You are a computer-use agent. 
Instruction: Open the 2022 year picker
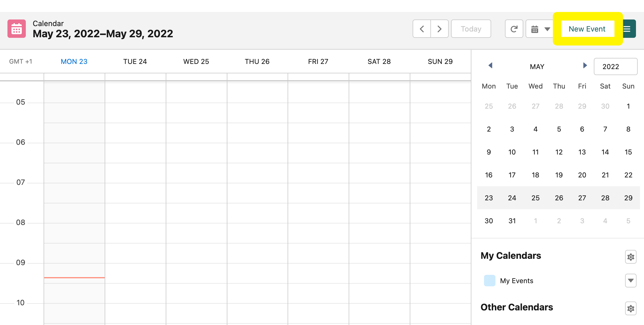click(x=616, y=66)
